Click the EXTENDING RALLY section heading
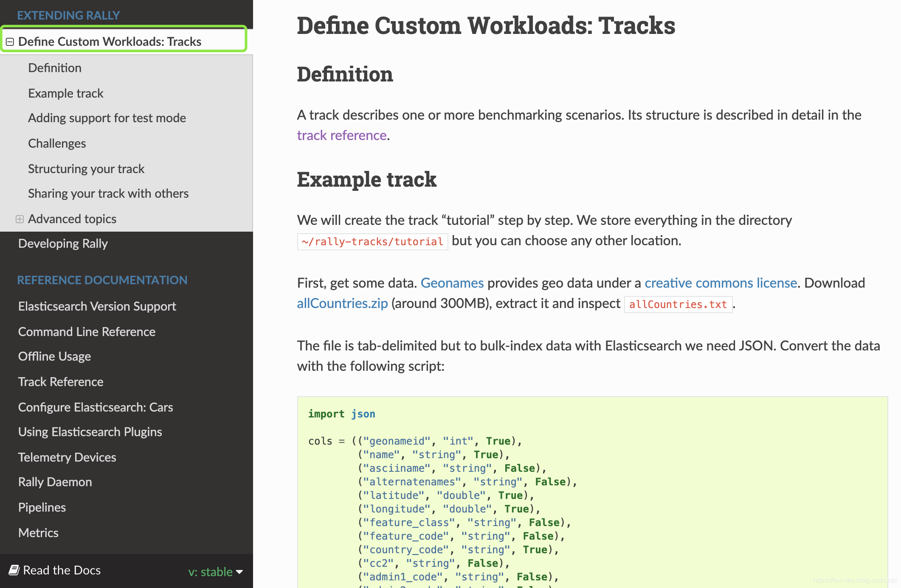901x588 pixels. pyautogui.click(x=68, y=15)
